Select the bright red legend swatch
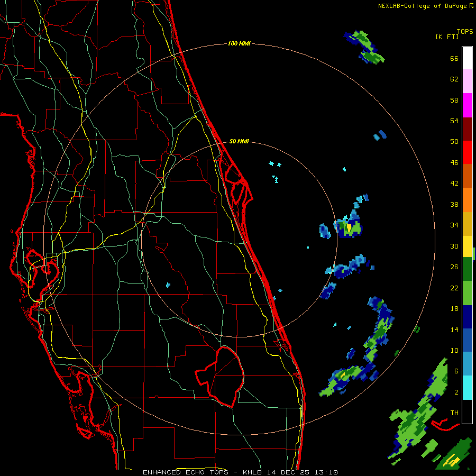The width and height of the screenshot is (476, 476). tap(467, 152)
